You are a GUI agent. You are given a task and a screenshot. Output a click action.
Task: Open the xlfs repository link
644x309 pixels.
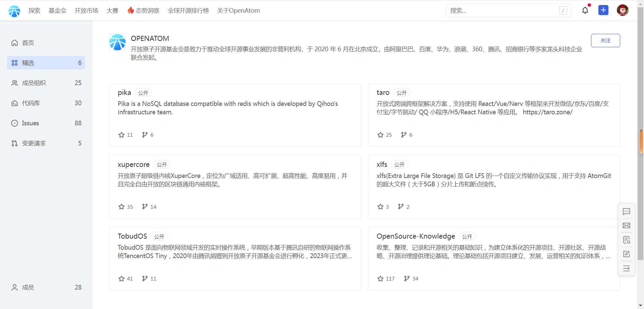click(x=382, y=165)
